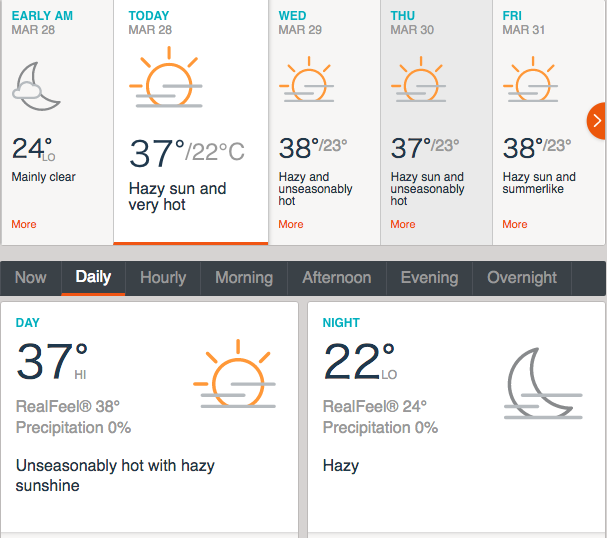Click the Early AM moon and cloud icon
The height and width of the screenshot is (538, 607).
point(36,86)
